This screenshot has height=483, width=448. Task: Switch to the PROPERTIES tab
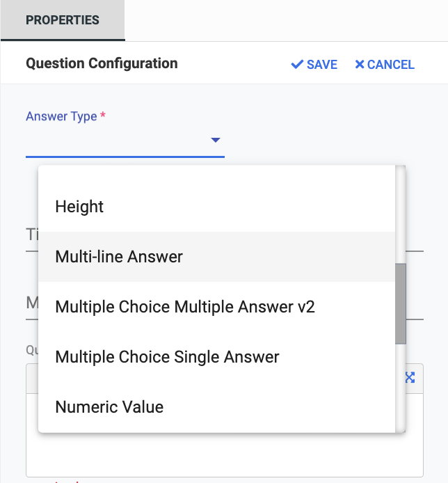pyautogui.click(x=63, y=20)
